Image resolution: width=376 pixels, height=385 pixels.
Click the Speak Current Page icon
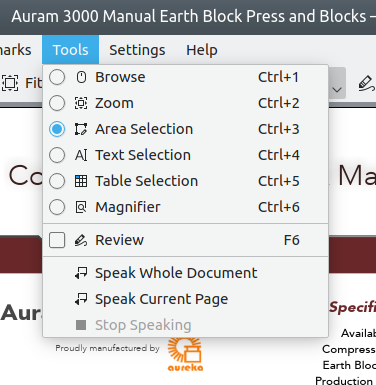tap(81, 299)
